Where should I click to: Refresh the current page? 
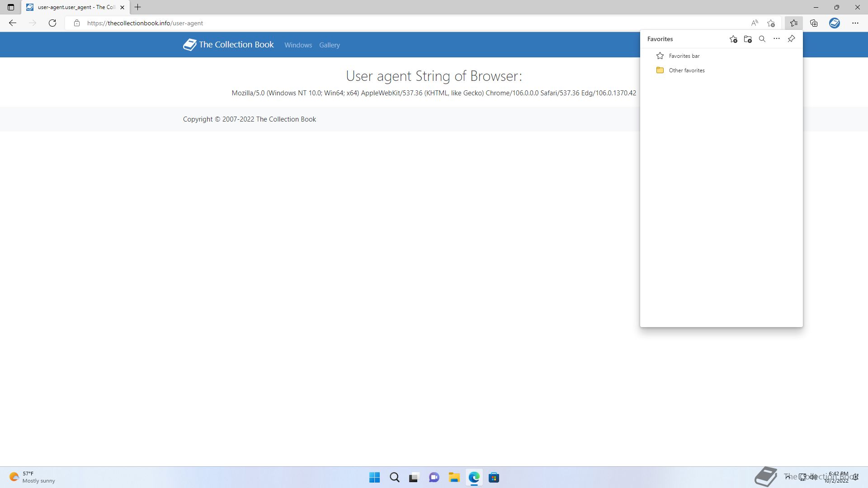[52, 23]
